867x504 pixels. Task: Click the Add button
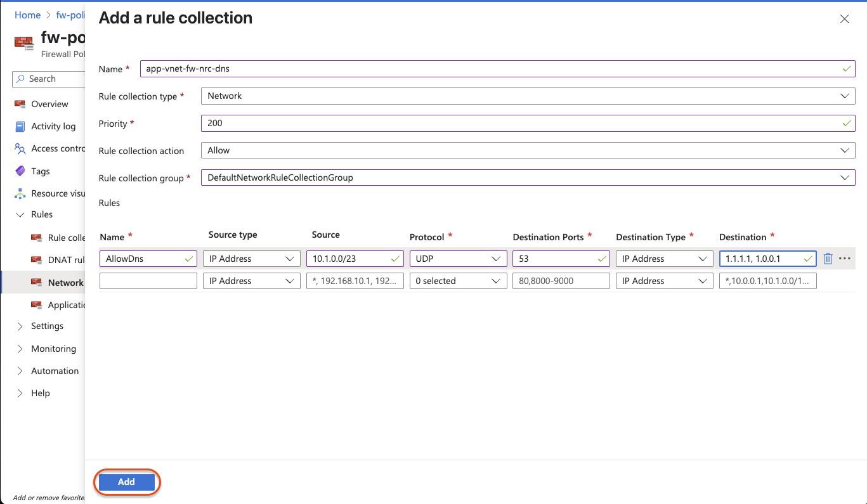[x=126, y=482]
